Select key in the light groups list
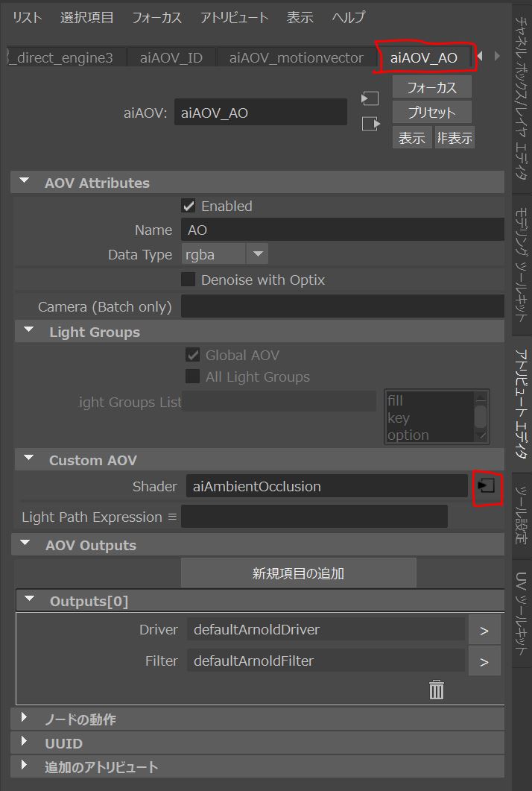This screenshot has height=791, width=532. pyautogui.click(x=399, y=417)
